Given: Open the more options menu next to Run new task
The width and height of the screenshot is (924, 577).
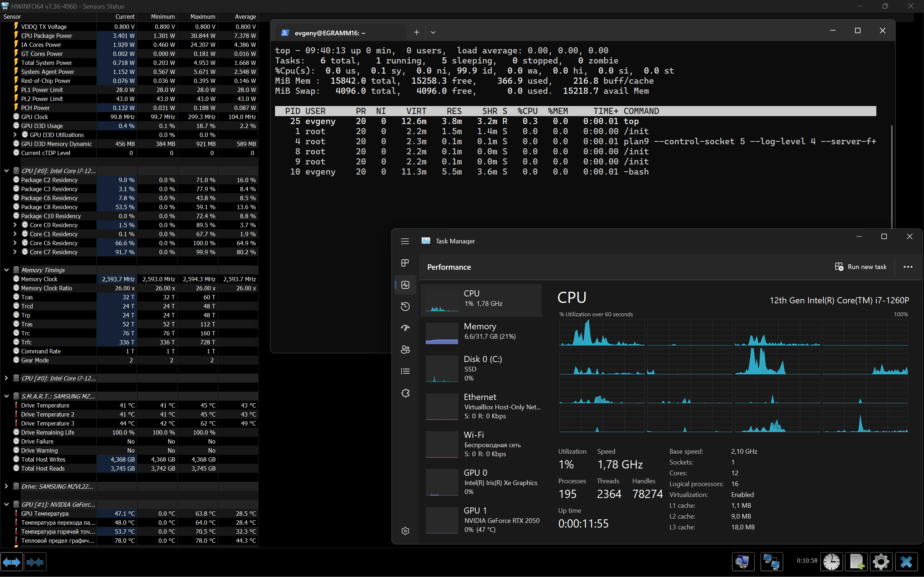Looking at the screenshot, I should pos(908,267).
